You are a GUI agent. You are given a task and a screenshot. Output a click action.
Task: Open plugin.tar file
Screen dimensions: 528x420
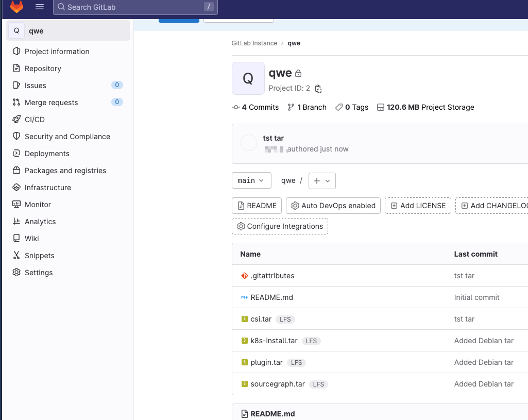pyautogui.click(x=267, y=362)
